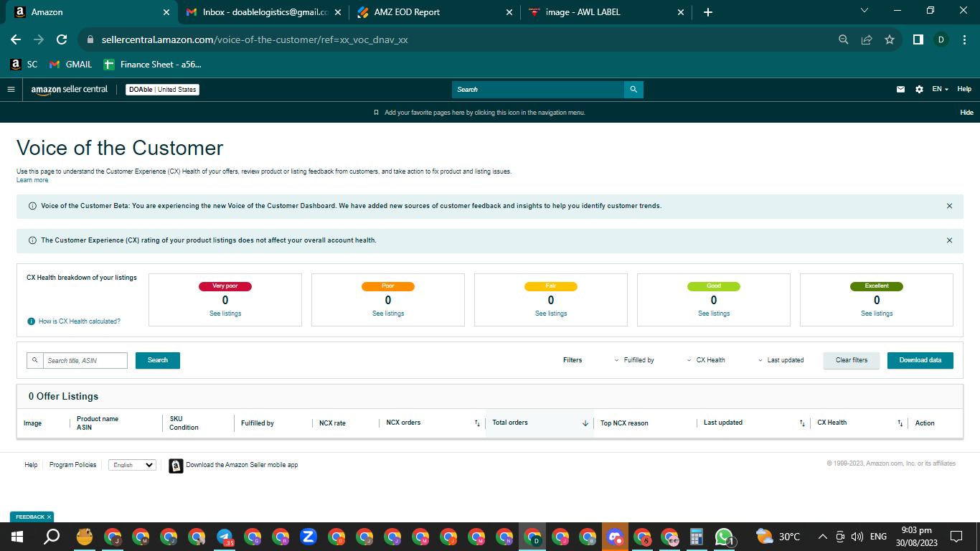The image size is (980, 551).
Task: Click Hide in the favorites bar
Action: [x=967, y=113]
